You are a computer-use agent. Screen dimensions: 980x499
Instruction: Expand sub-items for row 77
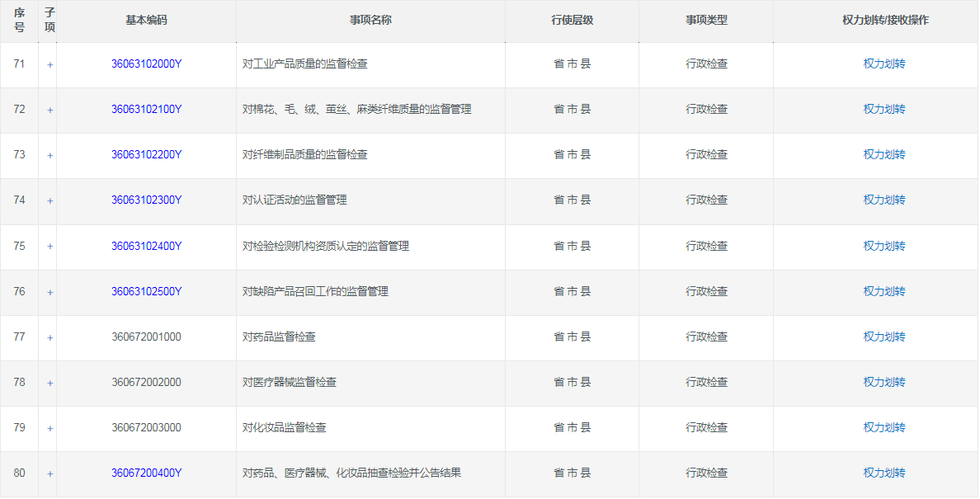coord(49,337)
